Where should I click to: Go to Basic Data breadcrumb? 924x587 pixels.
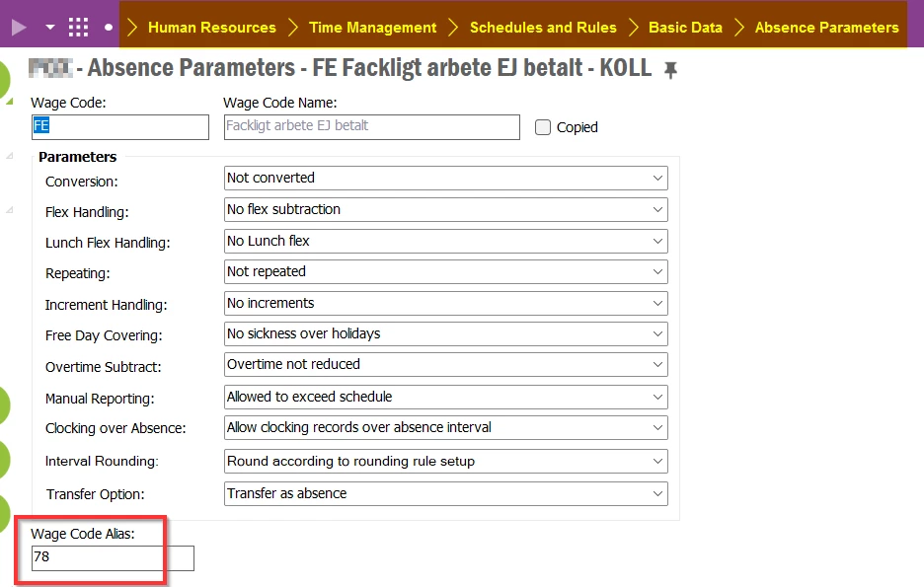(x=685, y=27)
